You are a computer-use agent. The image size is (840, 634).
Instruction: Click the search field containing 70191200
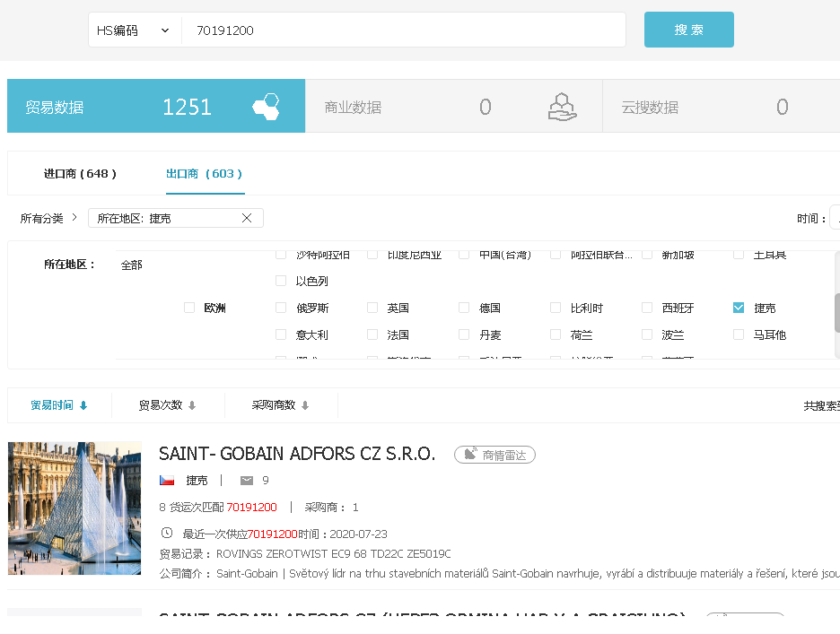404,30
